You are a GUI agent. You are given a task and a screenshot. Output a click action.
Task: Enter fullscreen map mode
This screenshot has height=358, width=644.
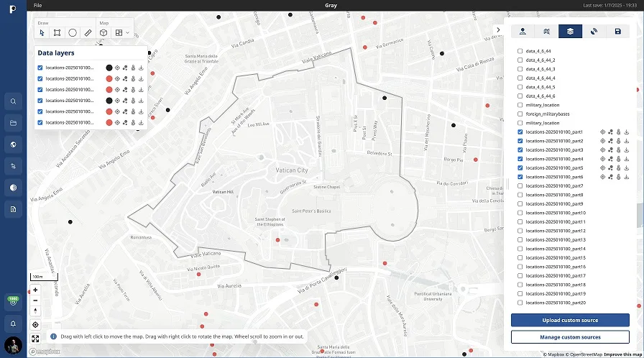[x=35, y=339]
